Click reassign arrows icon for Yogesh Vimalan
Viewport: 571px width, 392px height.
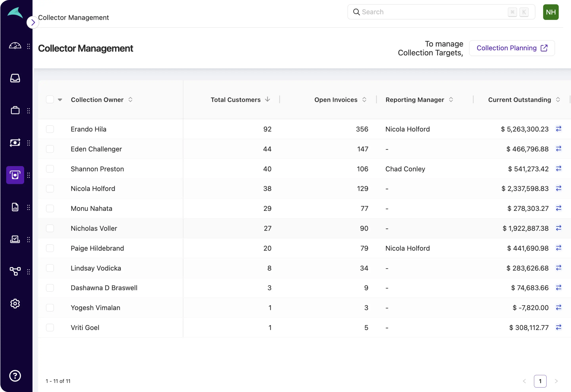coord(559,308)
